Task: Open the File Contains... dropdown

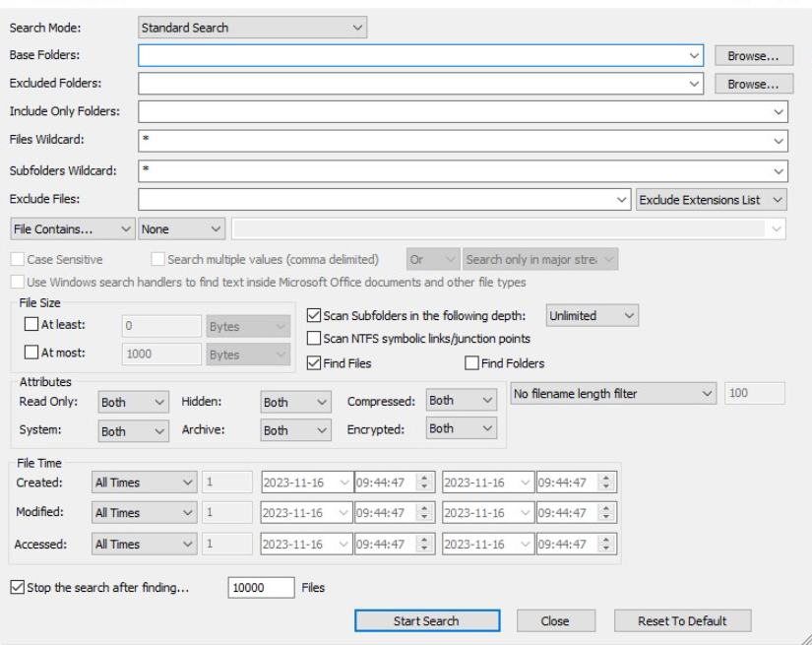Action: [x=72, y=229]
